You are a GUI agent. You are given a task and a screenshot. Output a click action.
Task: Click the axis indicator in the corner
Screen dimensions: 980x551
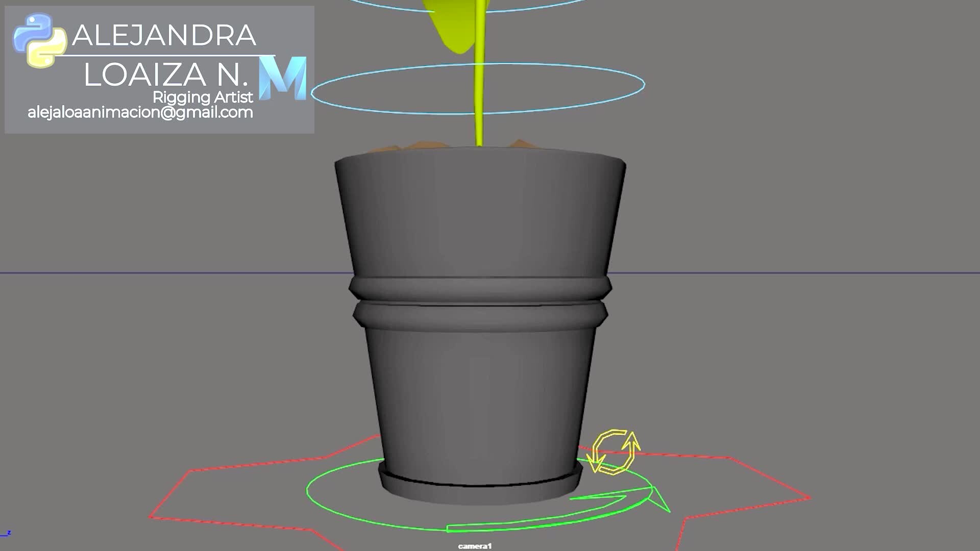(6, 534)
